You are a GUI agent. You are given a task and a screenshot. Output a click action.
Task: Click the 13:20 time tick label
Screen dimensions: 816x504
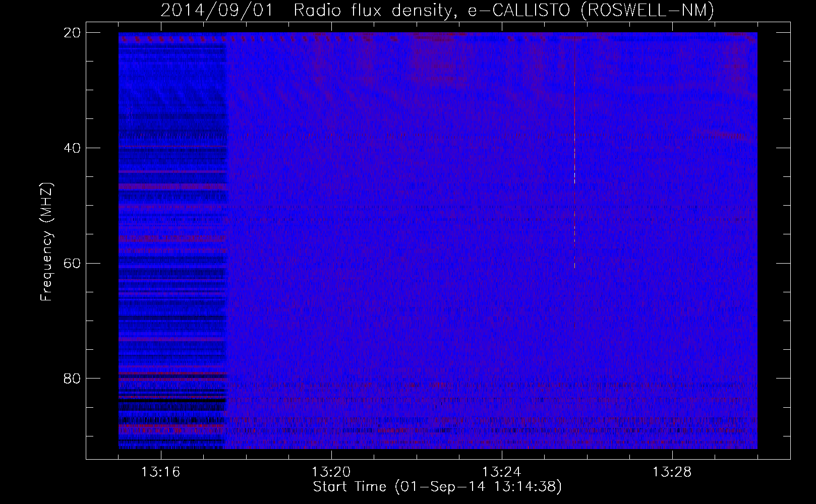[x=331, y=472]
